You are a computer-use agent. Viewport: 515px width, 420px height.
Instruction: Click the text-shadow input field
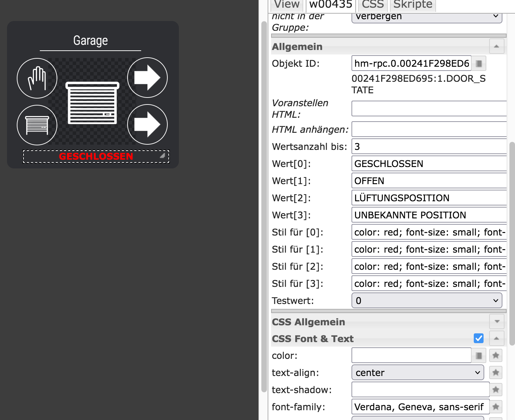[x=420, y=390]
